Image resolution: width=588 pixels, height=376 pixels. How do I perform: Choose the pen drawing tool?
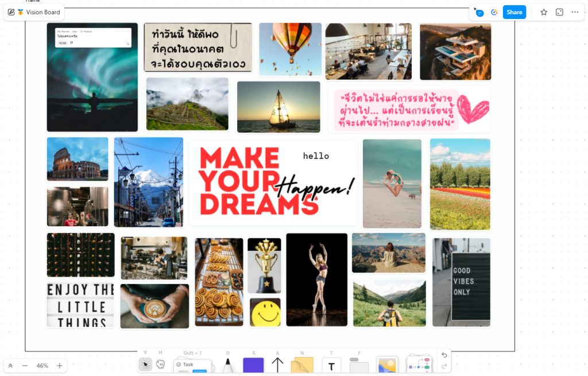point(227,366)
